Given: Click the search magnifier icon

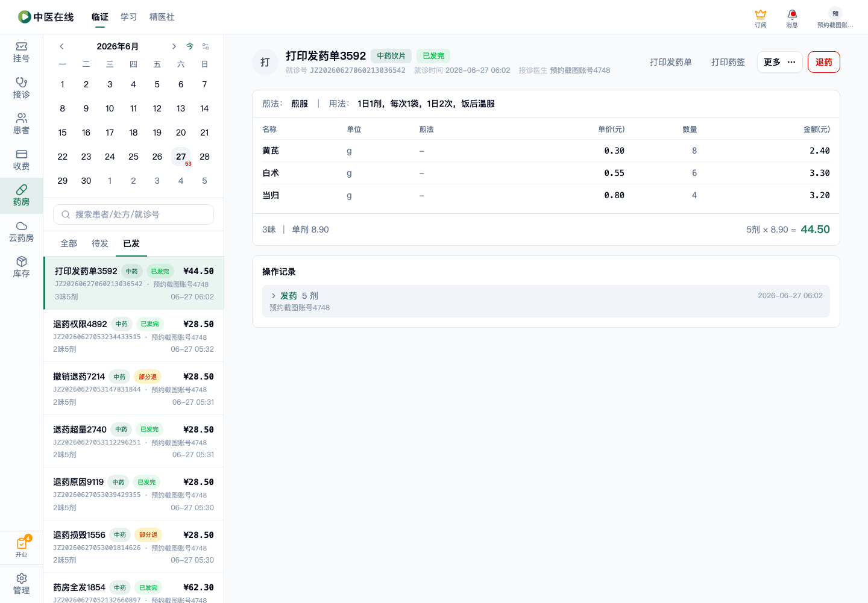Looking at the screenshot, I should [x=66, y=214].
